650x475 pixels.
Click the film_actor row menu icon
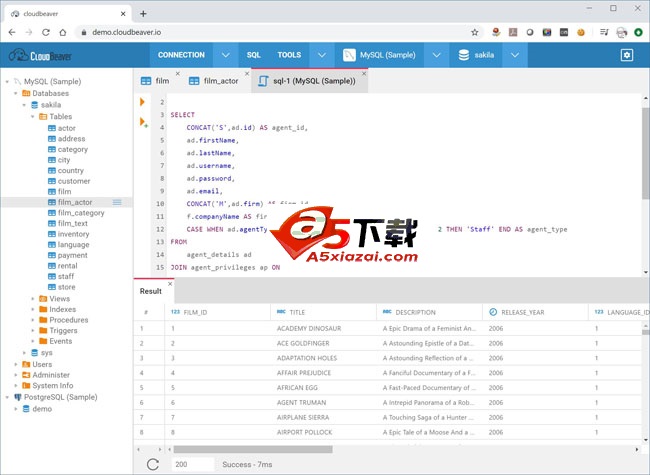pyautogui.click(x=117, y=202)
